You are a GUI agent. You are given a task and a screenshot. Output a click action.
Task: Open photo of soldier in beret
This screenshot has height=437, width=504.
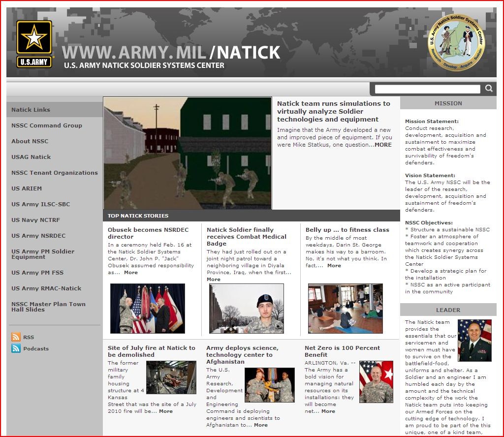[x=247, y=309]
